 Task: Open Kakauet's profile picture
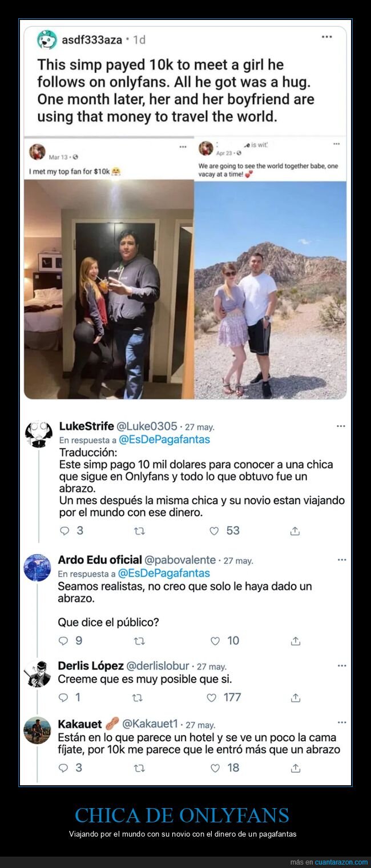(37, 730)
